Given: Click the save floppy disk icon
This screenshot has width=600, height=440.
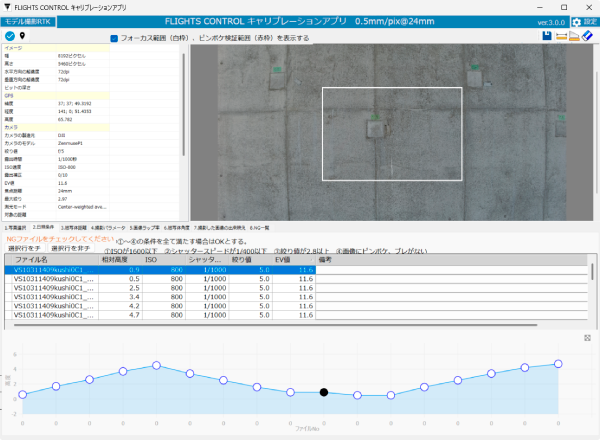Looking at the screenshot, I should [545, 37].
